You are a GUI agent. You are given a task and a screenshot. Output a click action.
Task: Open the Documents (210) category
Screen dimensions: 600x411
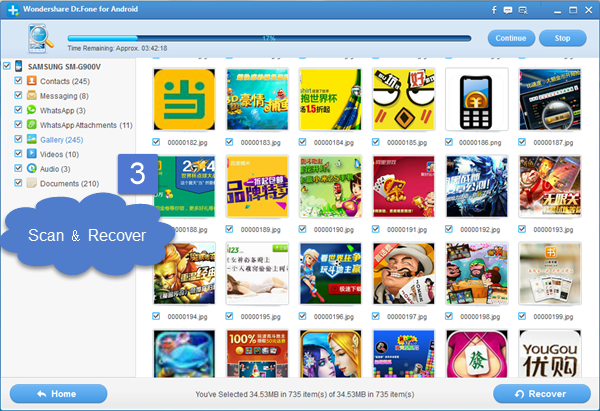coord(70,184)
